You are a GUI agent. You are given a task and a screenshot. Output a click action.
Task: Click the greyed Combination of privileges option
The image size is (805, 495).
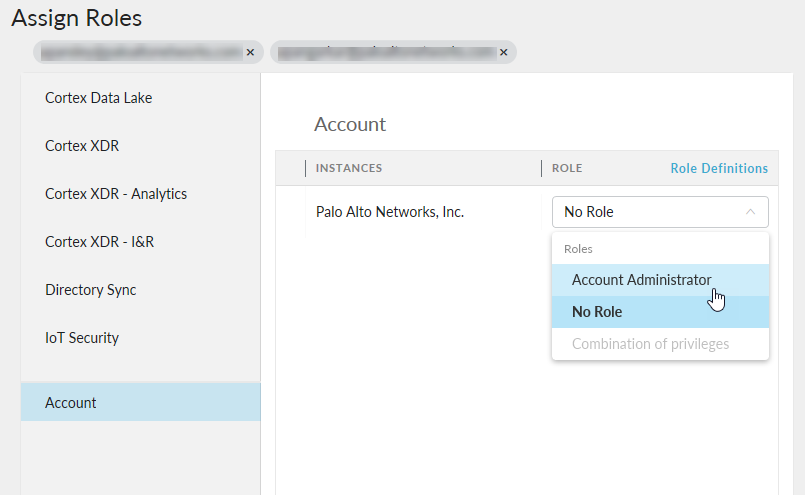pos(650,344)
